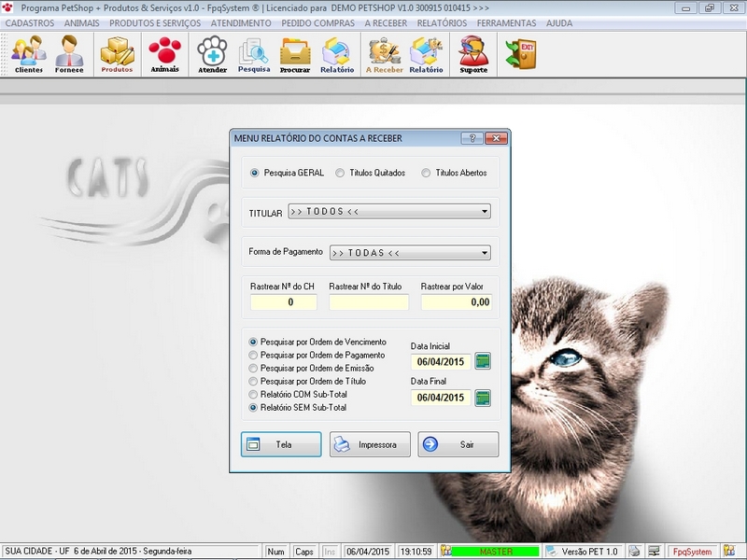
Task: Click the SUA CIDADE - UF status text
Action: 98,551
